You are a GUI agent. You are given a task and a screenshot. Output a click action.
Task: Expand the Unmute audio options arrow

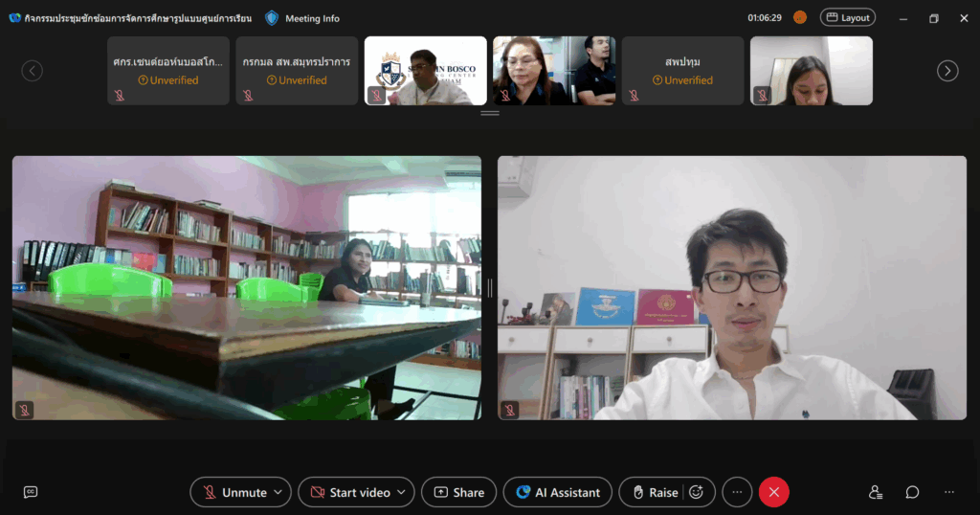(278, 492)
